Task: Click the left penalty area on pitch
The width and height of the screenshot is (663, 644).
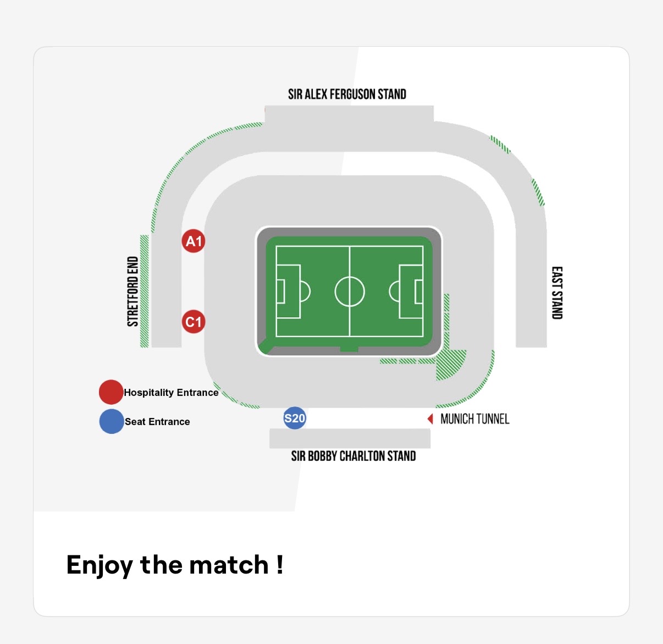Action: tap(289, 291)
